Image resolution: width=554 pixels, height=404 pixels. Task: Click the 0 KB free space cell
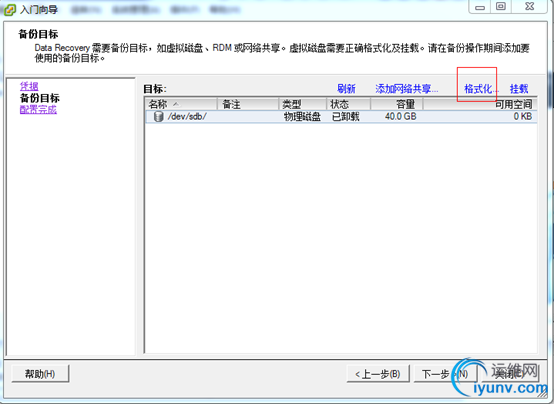523,117
